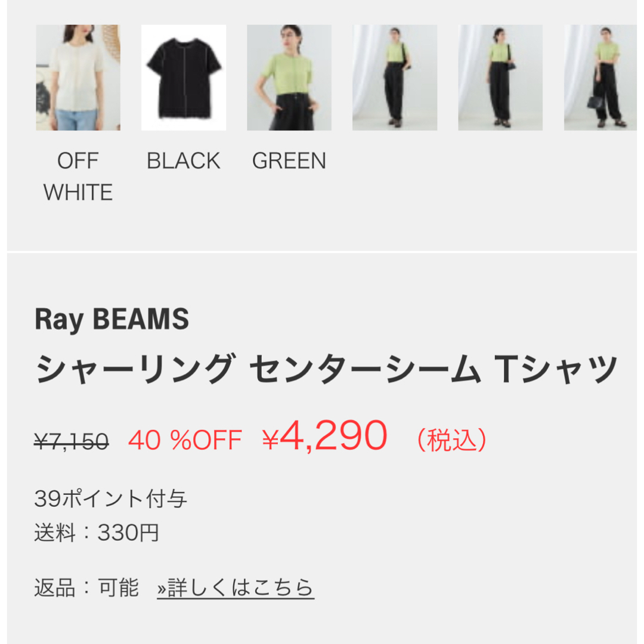The width and height of the screenshot is (644, 644).
Task: Select the OFF WHITE shirt thumbnail
Action: tap(78, 78)
